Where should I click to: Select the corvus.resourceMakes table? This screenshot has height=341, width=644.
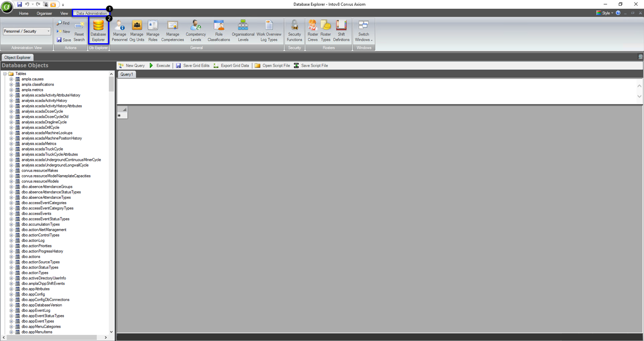pos(40,170)
